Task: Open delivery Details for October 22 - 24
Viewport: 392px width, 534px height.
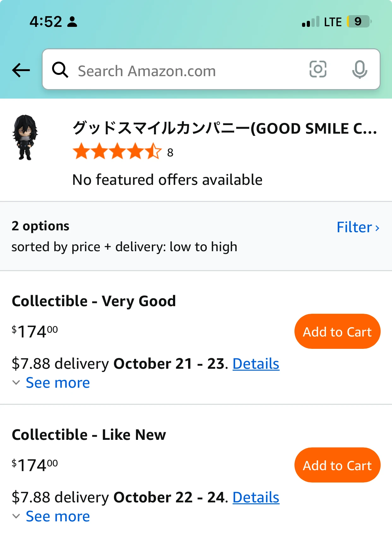Action: pos(256,497)
